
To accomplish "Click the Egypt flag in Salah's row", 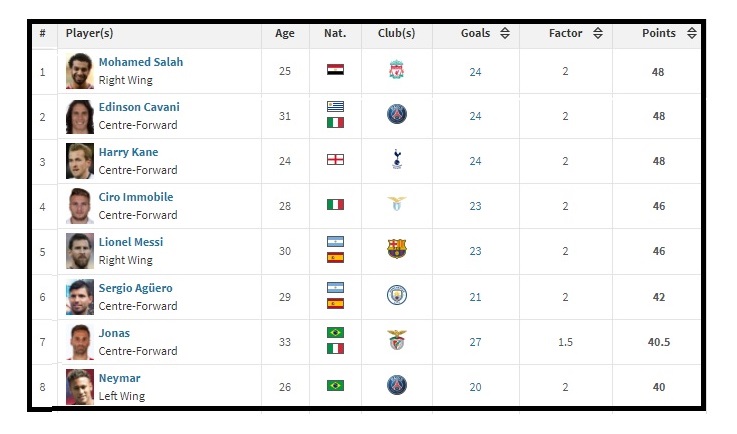I will tap(335, 70).
